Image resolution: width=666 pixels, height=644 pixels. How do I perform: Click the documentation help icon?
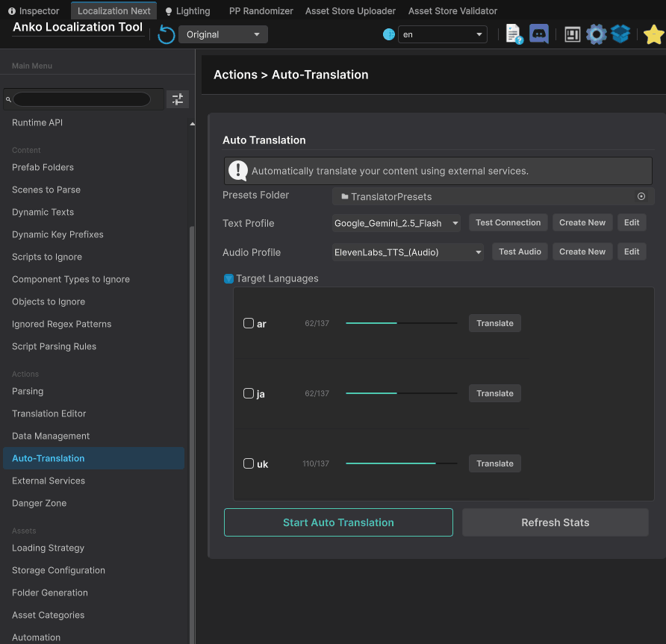[513, 34]
